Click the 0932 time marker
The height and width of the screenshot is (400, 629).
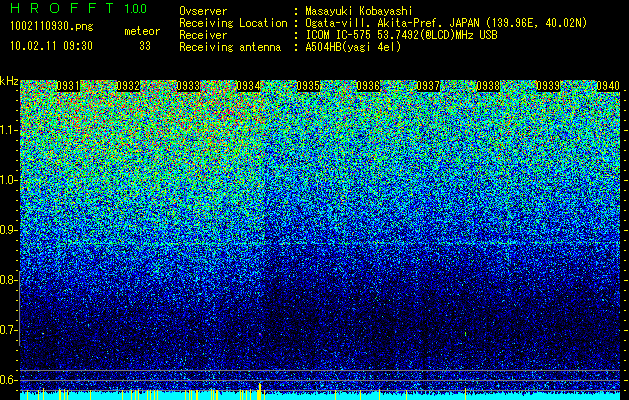coord(128,86)
